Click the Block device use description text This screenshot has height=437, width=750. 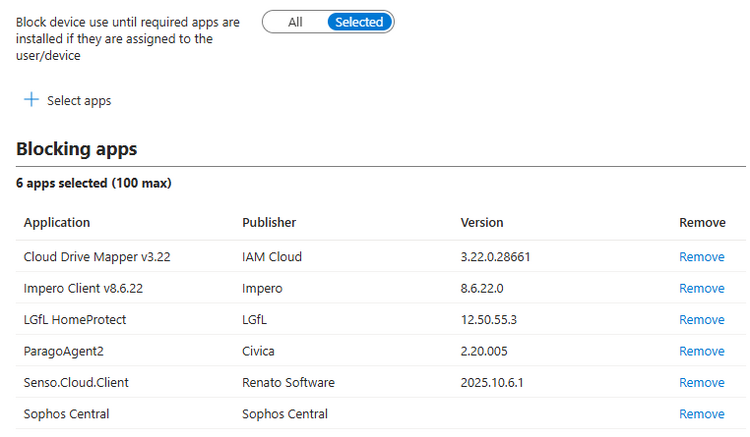coord(128,39)
